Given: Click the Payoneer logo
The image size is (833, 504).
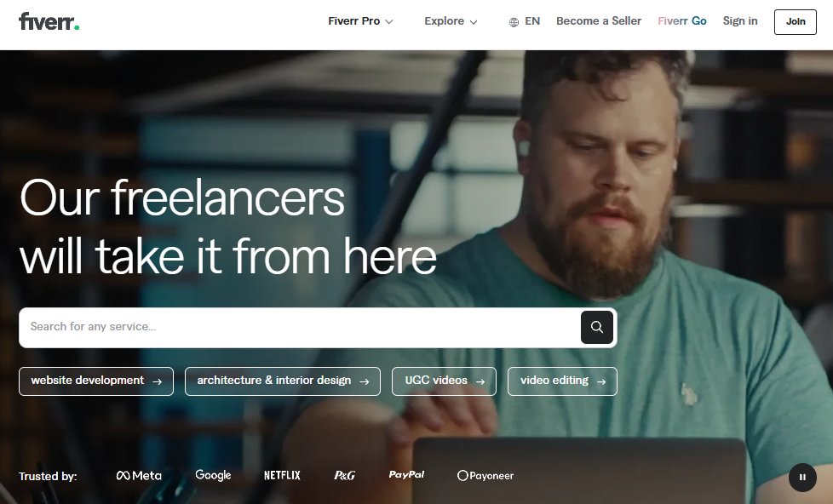Looking at the screenshot, I should pos(485,475).
